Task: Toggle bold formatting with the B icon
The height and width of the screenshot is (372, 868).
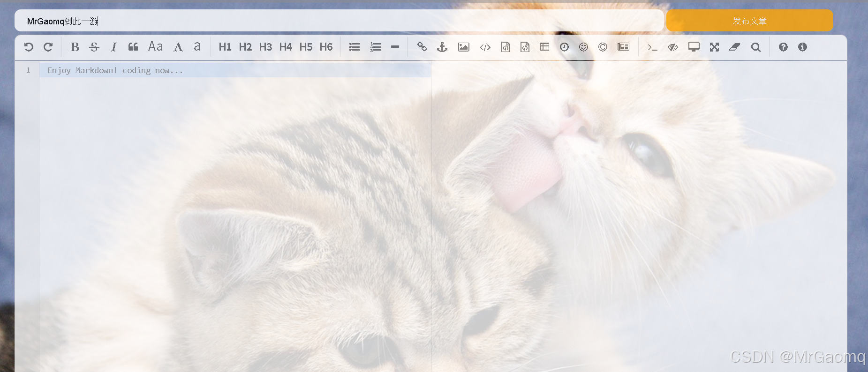Action: 75,47
